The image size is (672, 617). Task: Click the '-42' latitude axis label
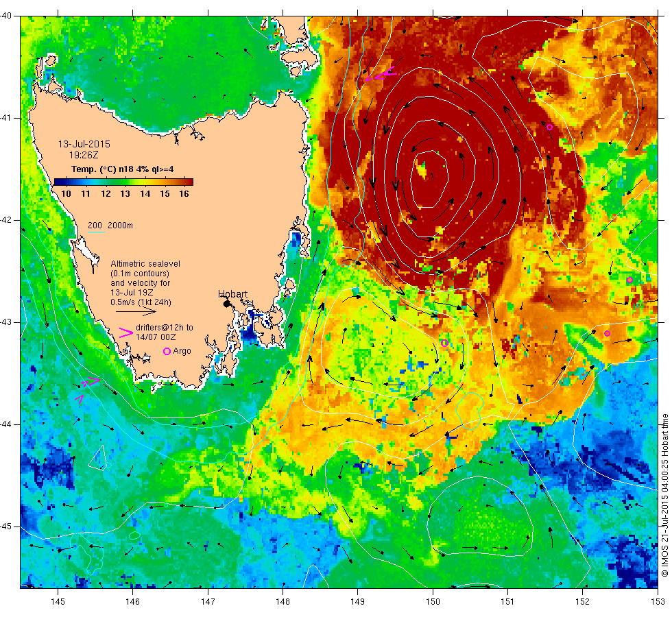coord(6,220)
